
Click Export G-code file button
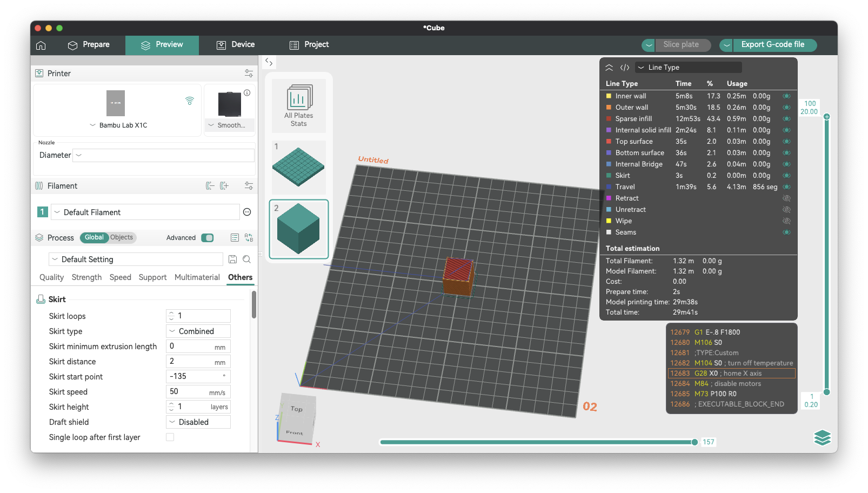[x=772, y=45]
